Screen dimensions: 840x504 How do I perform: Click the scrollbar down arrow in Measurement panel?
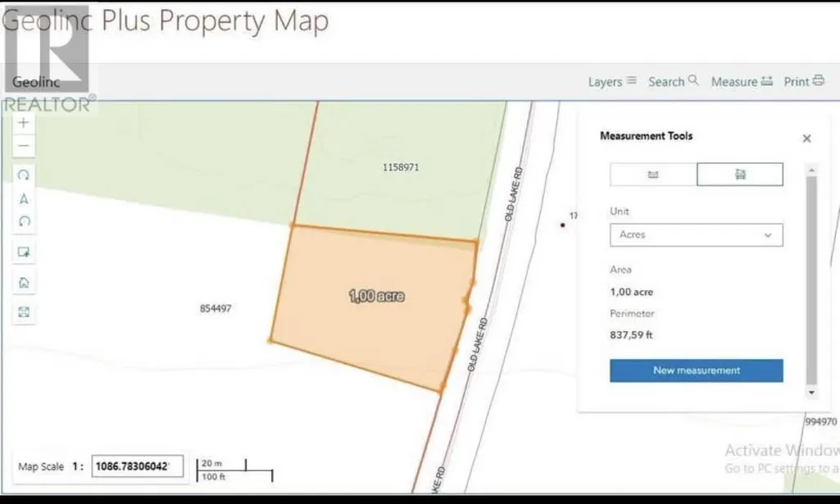811,393
